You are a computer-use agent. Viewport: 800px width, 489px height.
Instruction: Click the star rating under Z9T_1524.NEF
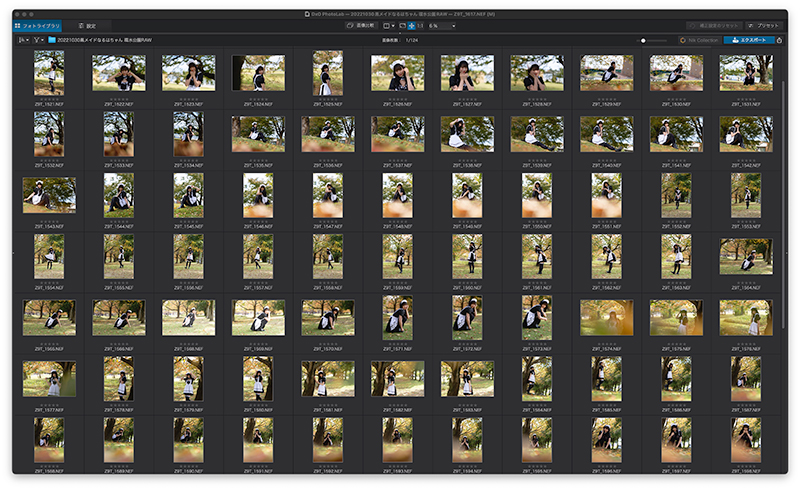point(258,99)
